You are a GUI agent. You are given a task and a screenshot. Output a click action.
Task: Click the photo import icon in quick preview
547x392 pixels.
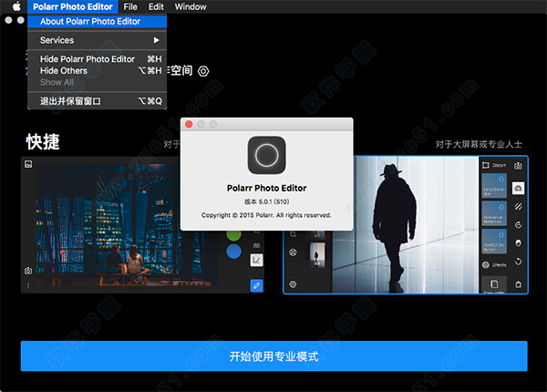(28, 164)
